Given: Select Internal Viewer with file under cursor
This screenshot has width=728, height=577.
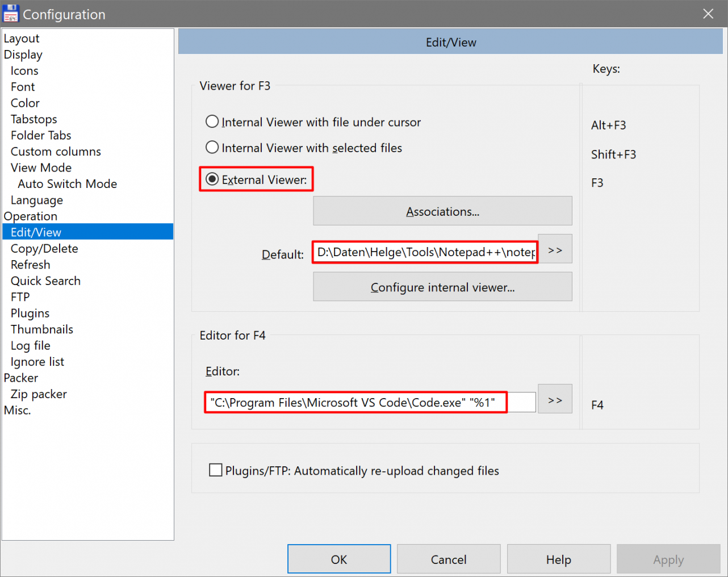Looking at the screenshot, I should [x=212, y=122].
